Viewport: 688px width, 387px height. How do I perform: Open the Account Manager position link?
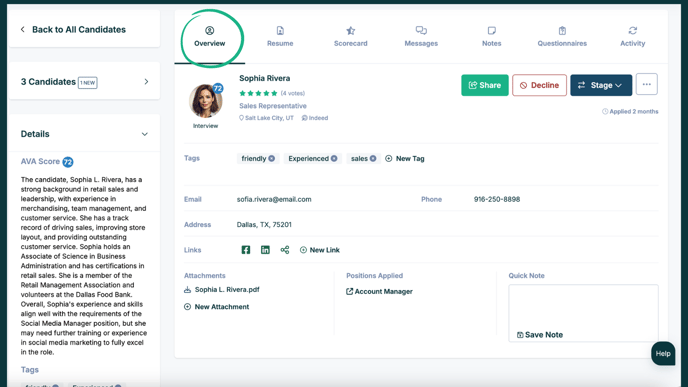pyautogui.click(x=379, y=291)
